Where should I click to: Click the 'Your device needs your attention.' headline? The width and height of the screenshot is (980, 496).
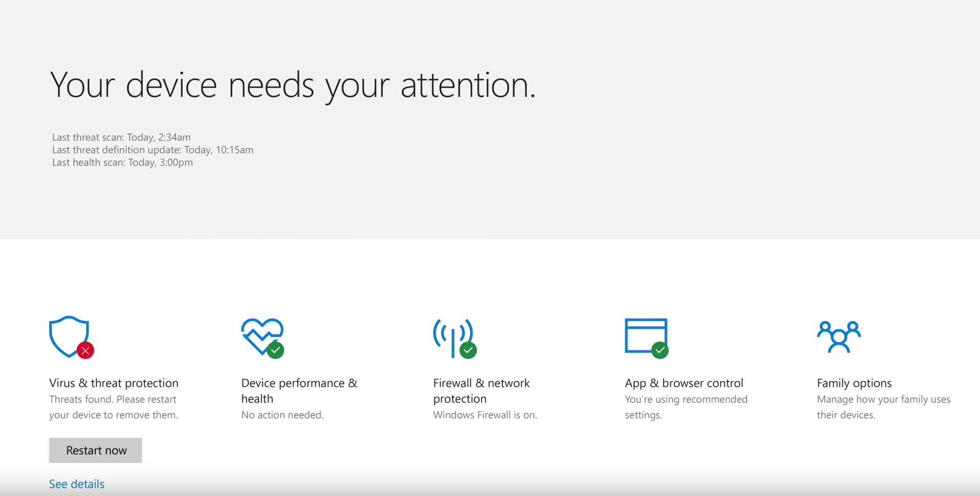pyautogui.click(x=293, y=85)
